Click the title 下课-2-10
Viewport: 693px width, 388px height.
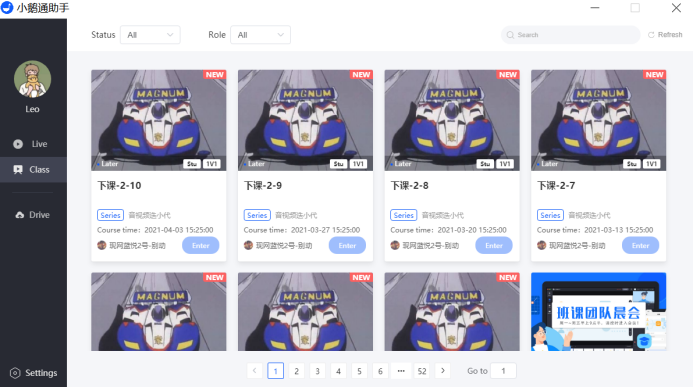pyautogui.click(x=119, y=186)
